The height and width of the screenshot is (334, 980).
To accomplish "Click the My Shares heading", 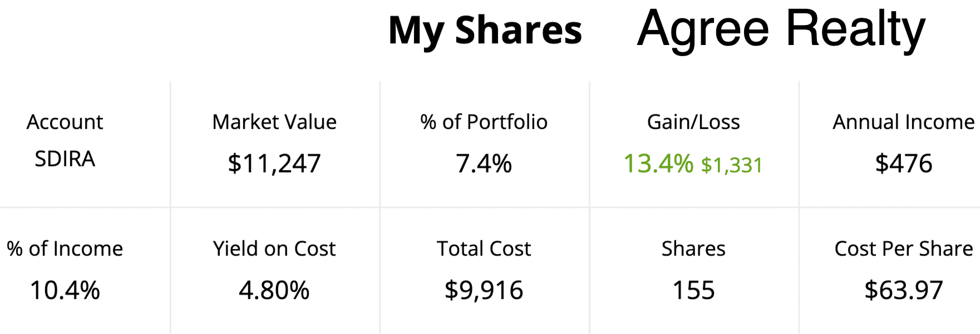I will 485,31.
